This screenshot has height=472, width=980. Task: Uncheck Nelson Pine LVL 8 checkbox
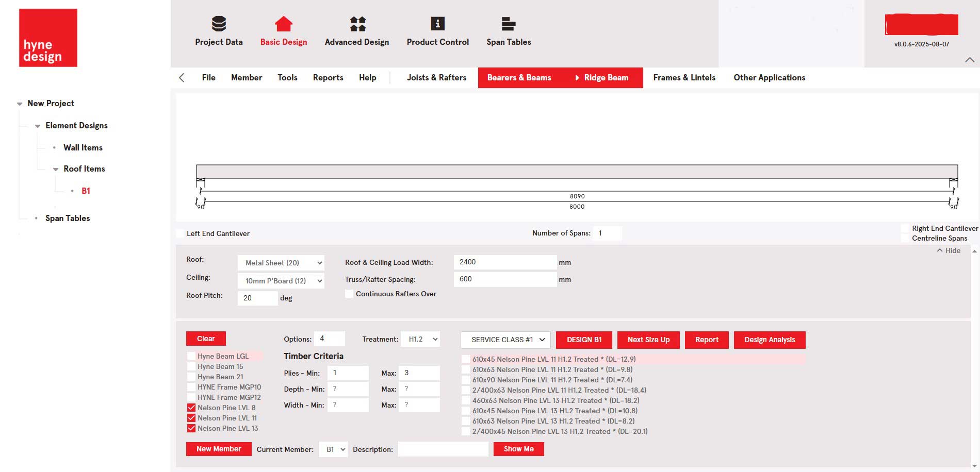[x=191, y=408]
